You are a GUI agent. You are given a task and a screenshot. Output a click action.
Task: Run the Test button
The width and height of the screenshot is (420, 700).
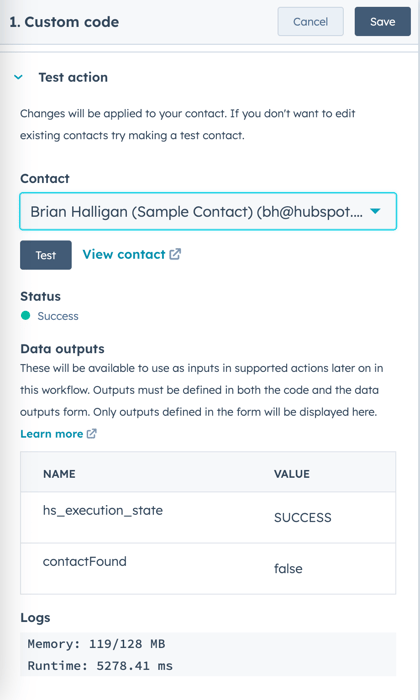pyautogui.click(x=46, y=255)
